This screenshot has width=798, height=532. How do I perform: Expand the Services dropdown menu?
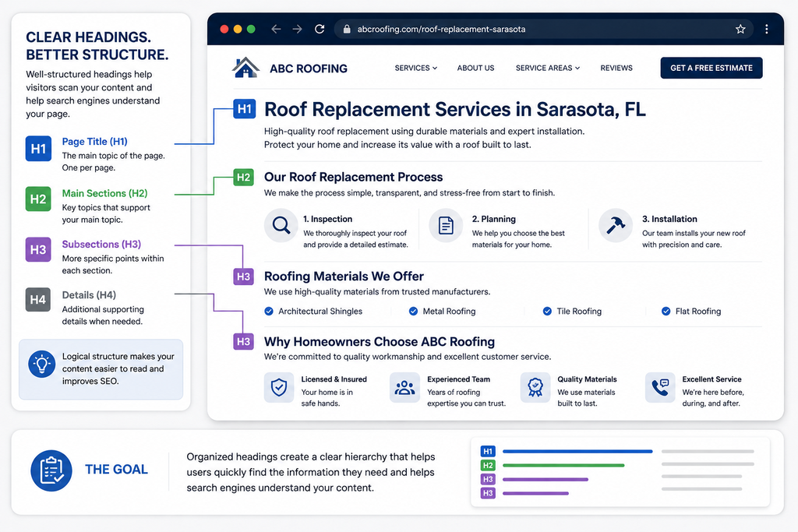click(x=416, y=68)
